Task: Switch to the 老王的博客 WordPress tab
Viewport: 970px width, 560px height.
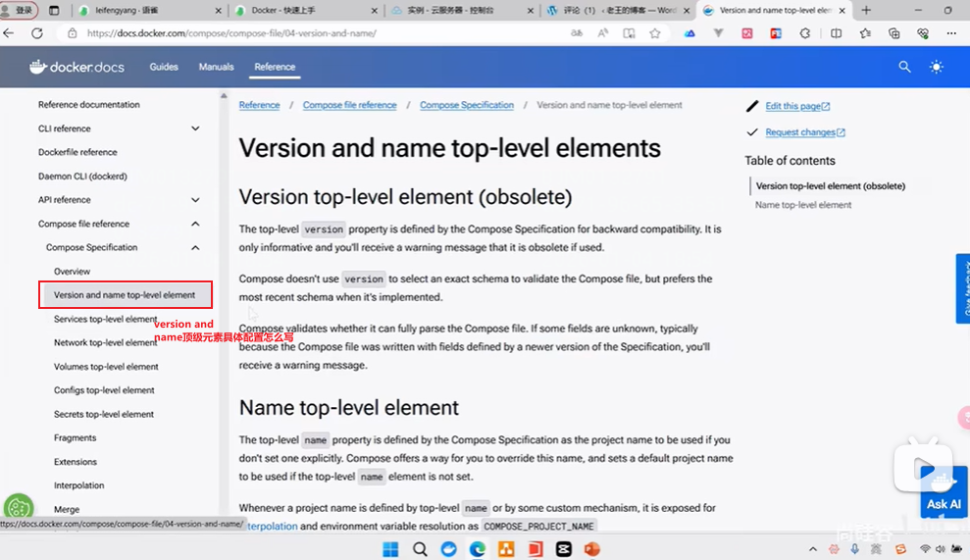Action: coord(618,11)
